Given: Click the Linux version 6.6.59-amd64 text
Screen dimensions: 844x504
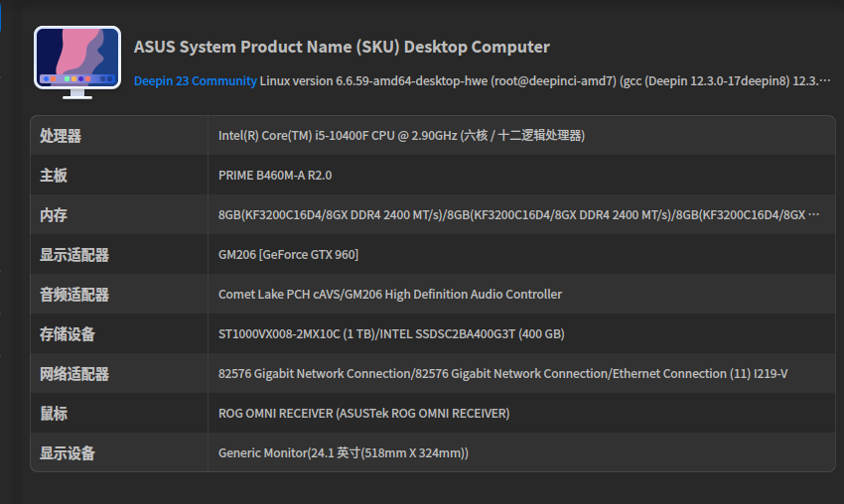Looking at the screenshot, I should click(x=545, y=80).
